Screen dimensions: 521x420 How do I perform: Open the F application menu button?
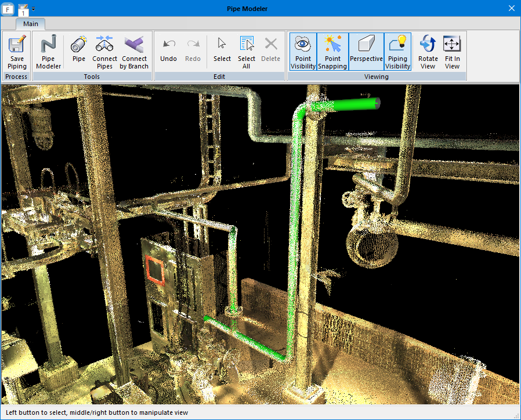pyautogui.click(x=9, y=9)
